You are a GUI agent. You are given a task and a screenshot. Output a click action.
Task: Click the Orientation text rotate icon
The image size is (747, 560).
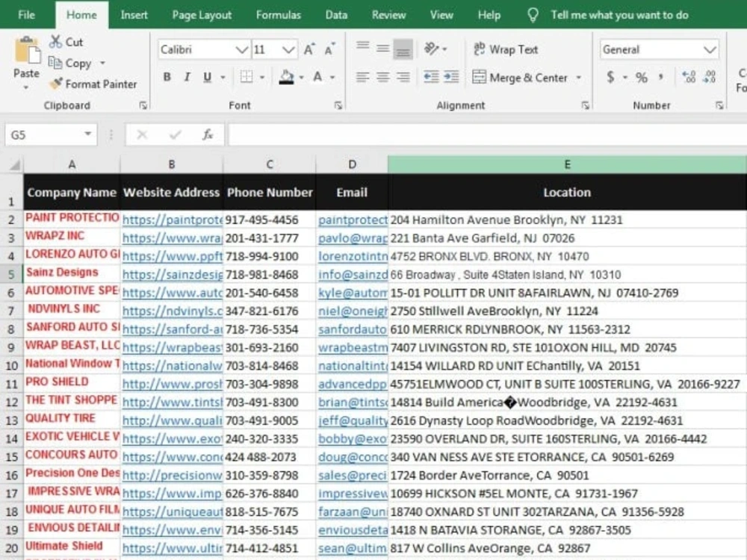pyautogui.click(x=432, y=49)
